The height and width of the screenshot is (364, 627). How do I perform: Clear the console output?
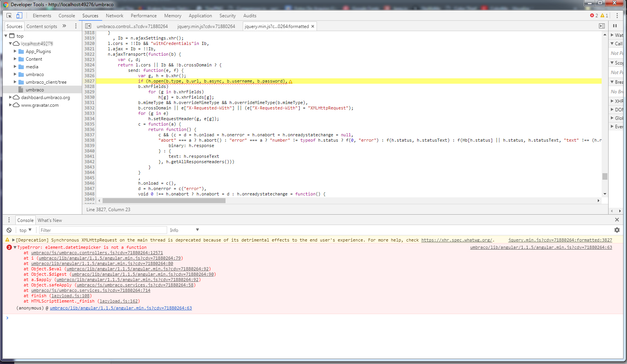pos(9,230)
